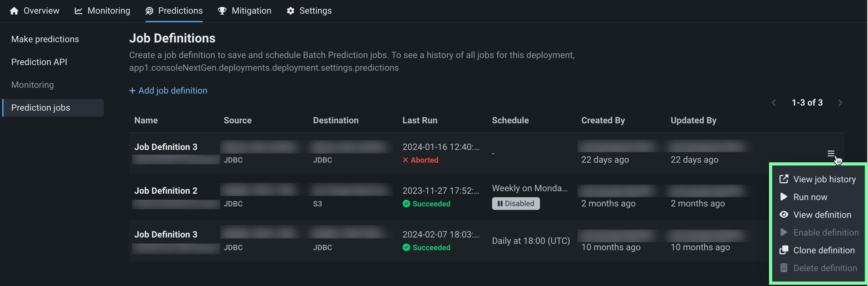Click the Monitoring chart icon in top bar
868x286 pixels.
78,11
